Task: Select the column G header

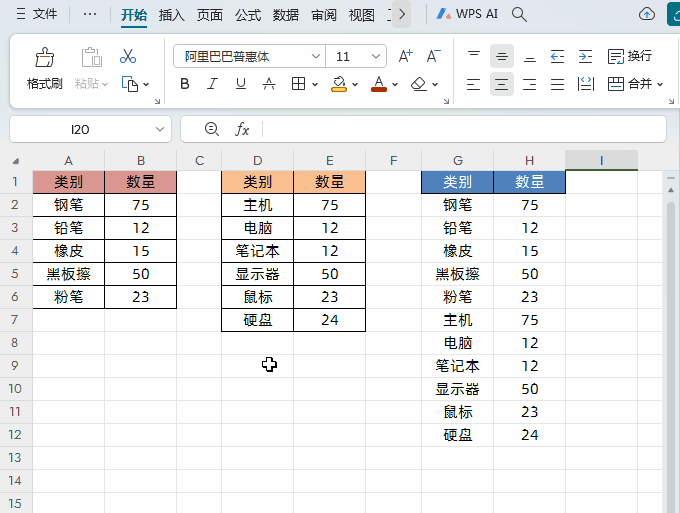Action: point(457,160)
